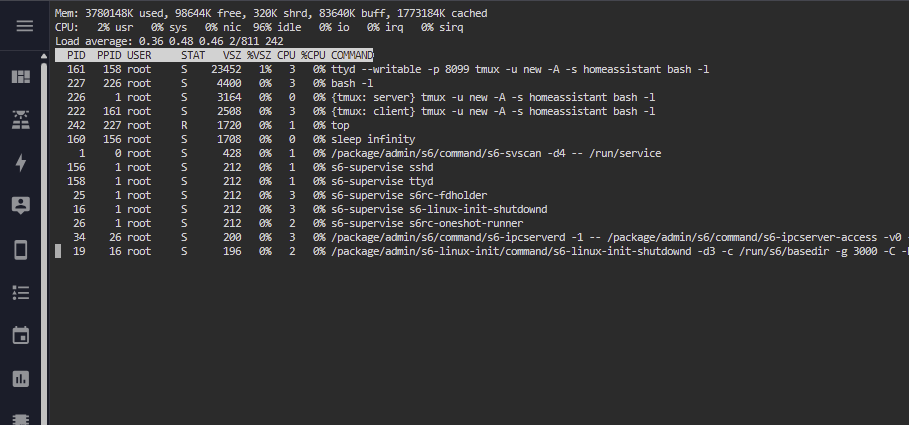Open the Energy lightning bolt icon
Viewport: 909px width, 425px height.
(20, 163)
